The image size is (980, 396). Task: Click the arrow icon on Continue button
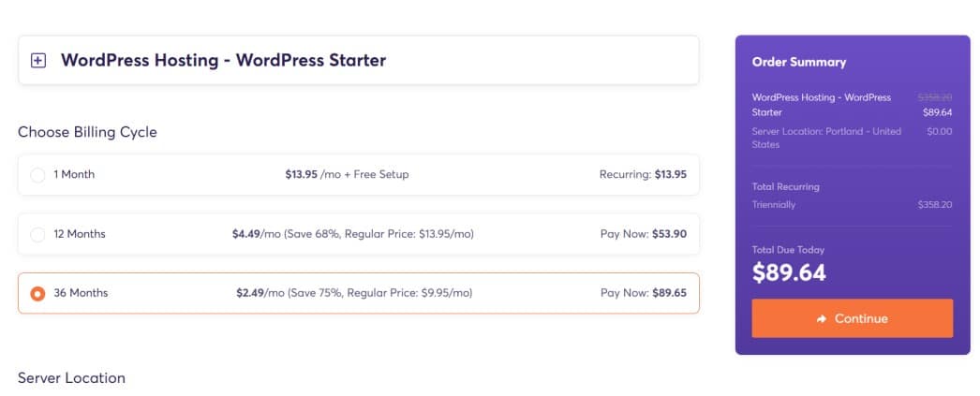(x=822, y=319)
